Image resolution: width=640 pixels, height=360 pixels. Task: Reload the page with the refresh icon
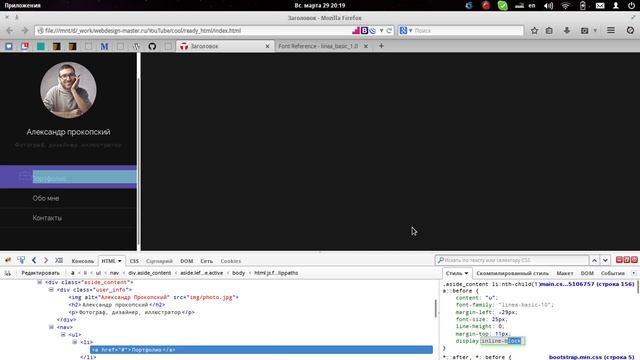click(389, 31)
